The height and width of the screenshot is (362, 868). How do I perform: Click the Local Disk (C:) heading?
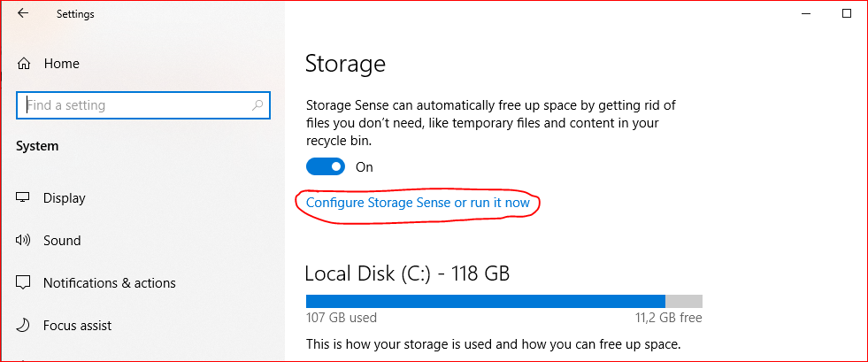[407, 273]
